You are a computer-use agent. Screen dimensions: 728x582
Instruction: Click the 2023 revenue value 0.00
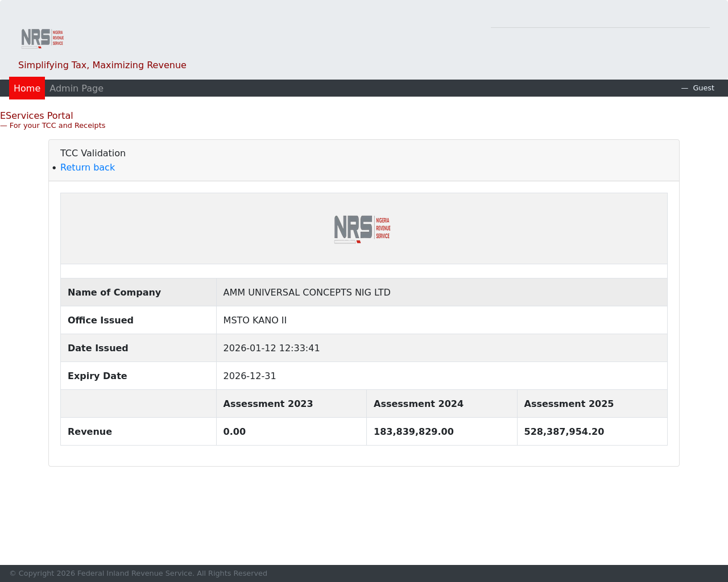coord(234,431)
